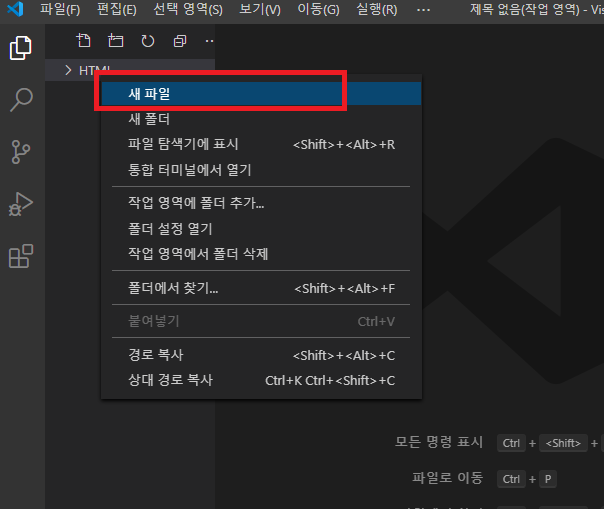Open the 실행(R) menu
Screen dimensions: 604x509
coord(377,9)
